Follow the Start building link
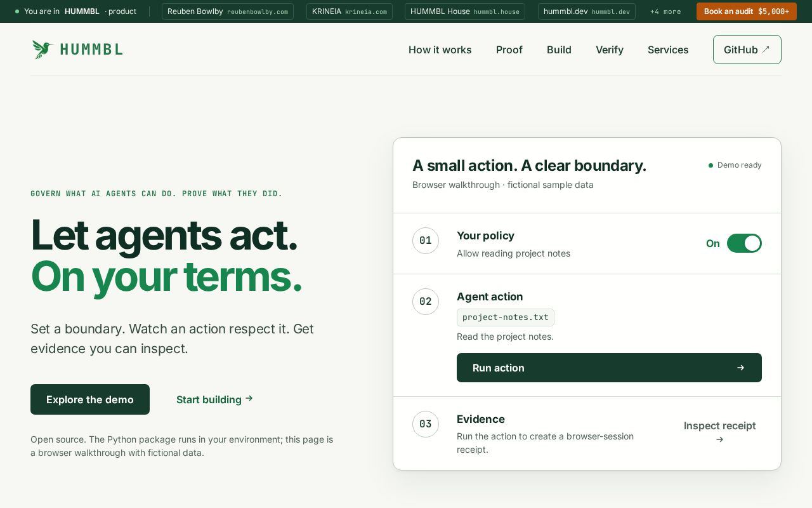 pyautogui.click(x=214, y=399)
